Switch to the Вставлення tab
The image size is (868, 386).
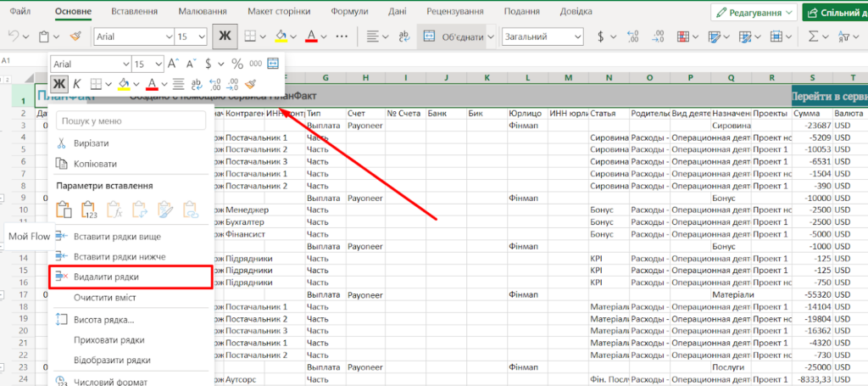[x=134, y=12]
